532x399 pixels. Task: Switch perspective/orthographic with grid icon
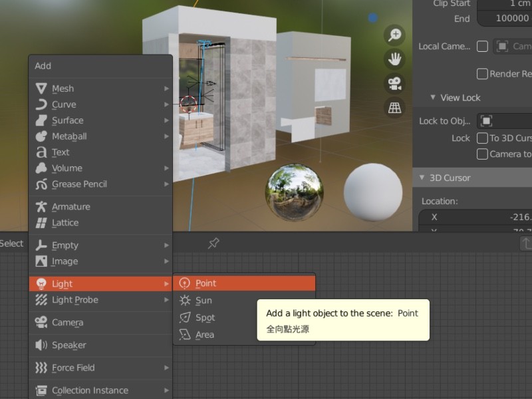(395, 107)
